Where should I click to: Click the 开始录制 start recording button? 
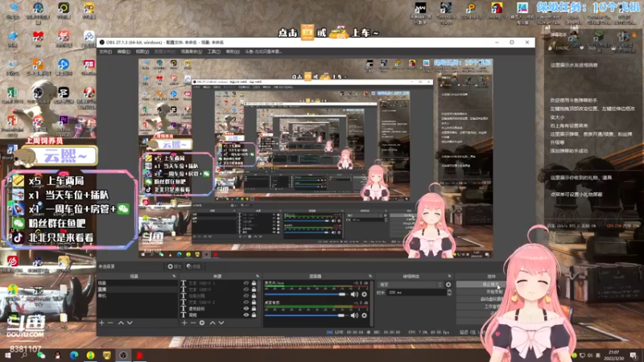pyautogui.click(x=481, y=292)
